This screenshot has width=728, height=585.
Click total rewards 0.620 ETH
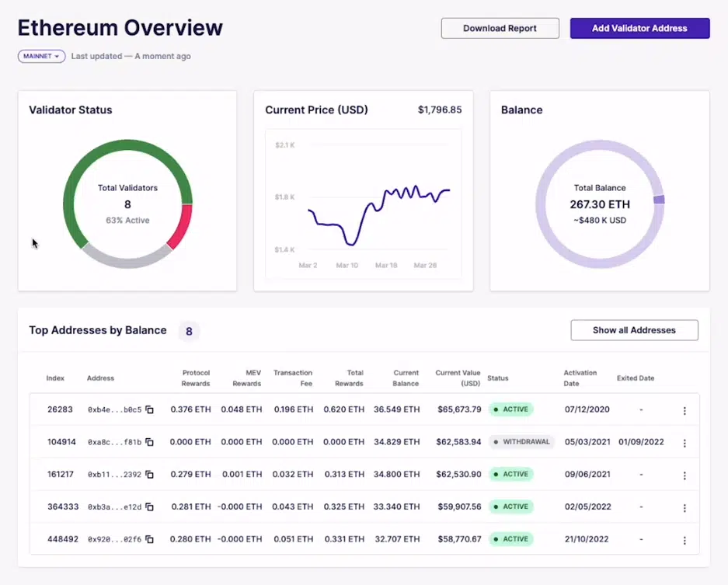tap(343, 409)
